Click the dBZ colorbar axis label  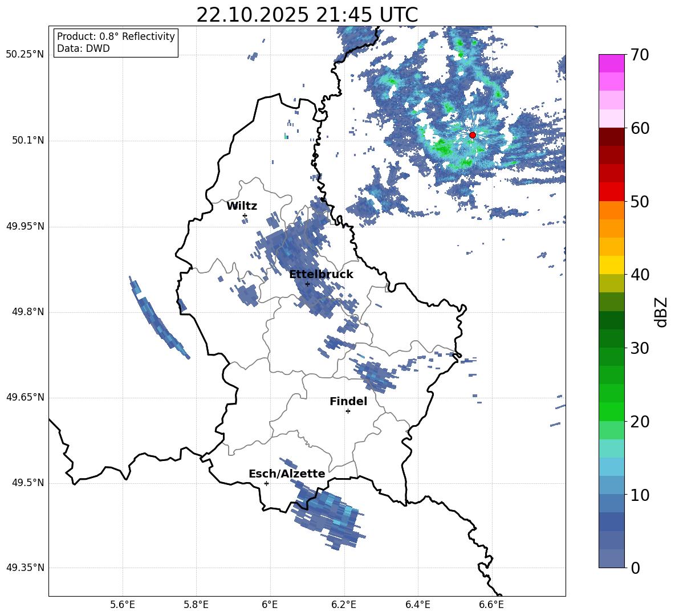(660, 312)
